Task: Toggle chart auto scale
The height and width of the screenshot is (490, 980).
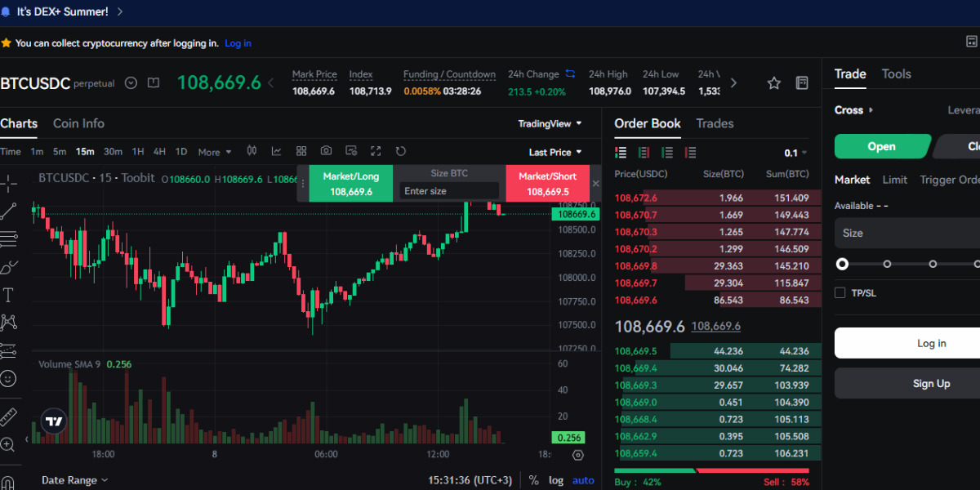Action: (x=583, y=480)
